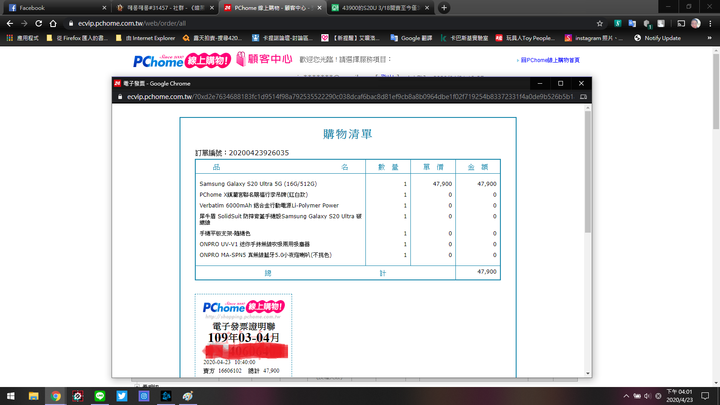Image resolution: width=720 pixels, height=405 pixels.
Task: Click the order number 20200423926035
Action: click(259, 153)
